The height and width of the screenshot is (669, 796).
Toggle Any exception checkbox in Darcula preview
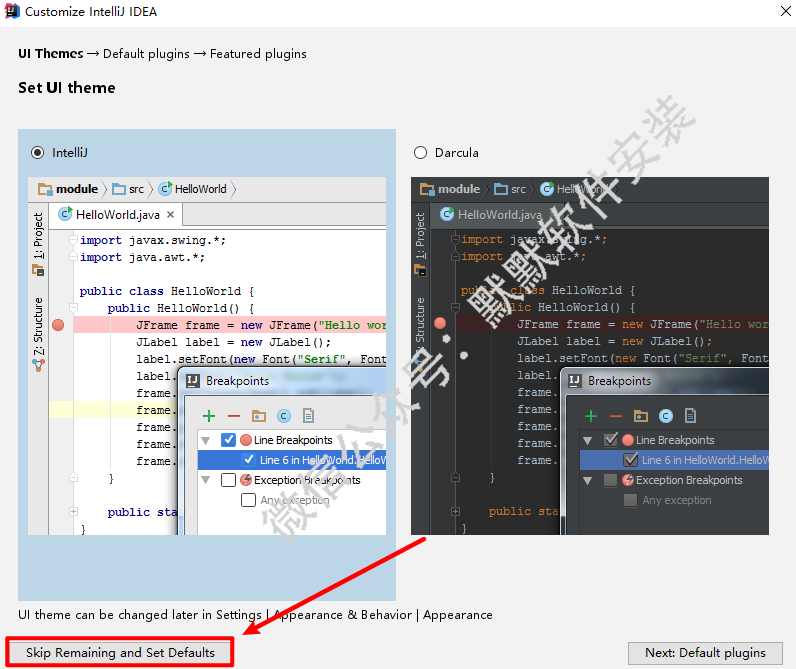630,500
